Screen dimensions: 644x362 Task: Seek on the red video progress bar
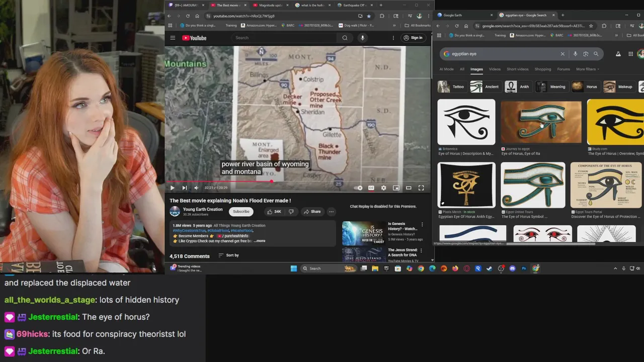[x=298, y=182]
